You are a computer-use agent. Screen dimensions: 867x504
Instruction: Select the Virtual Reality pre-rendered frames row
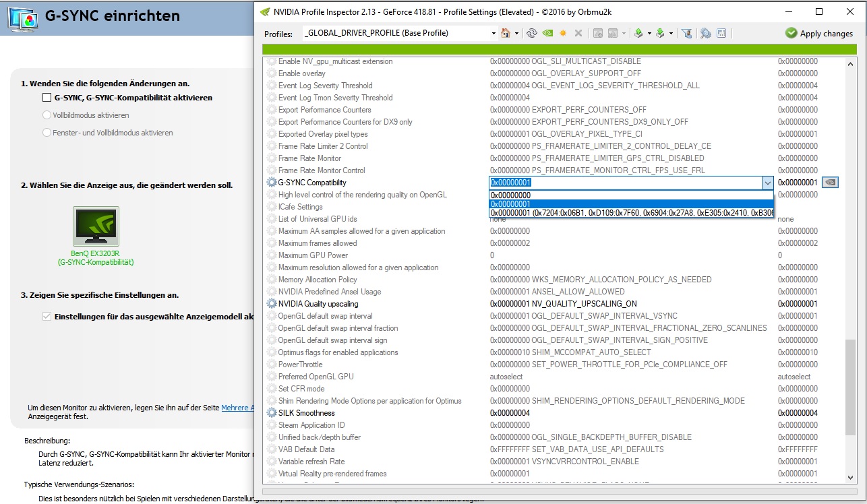point(553,474)
